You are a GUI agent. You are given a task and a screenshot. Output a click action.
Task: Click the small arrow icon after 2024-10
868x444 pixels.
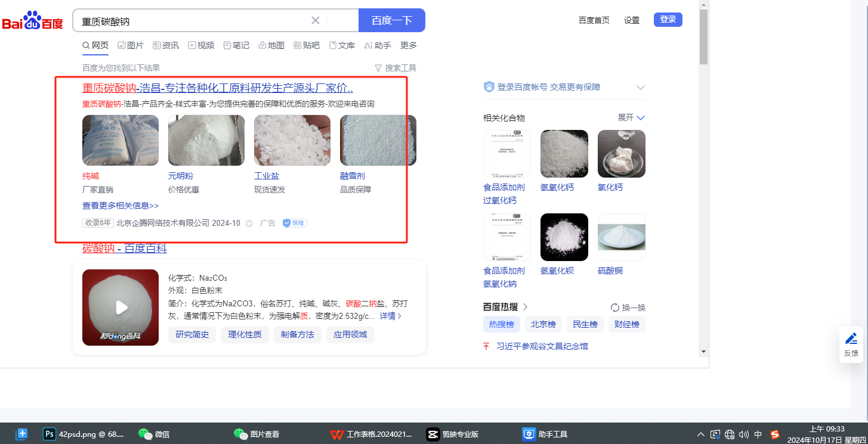coord(249,223)
